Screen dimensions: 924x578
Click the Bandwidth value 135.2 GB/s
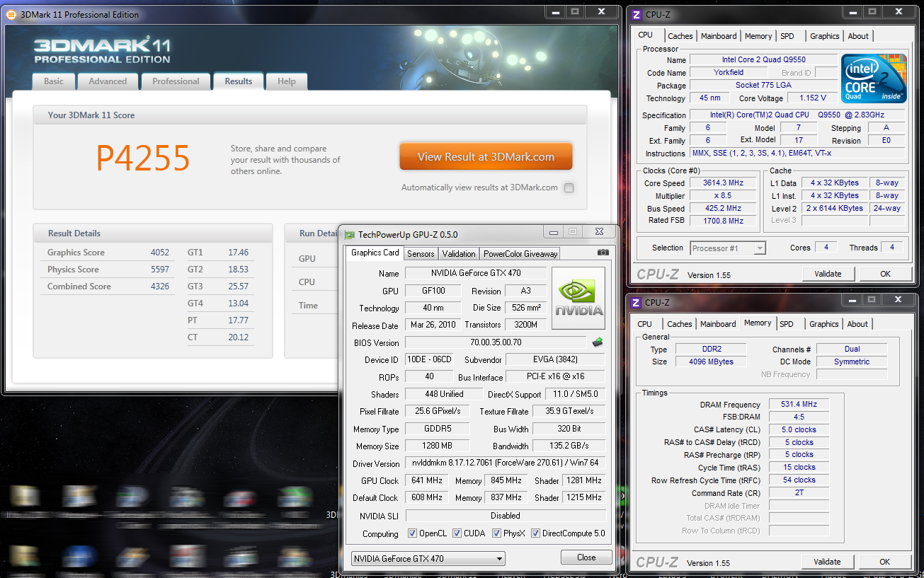pos(569,446)
